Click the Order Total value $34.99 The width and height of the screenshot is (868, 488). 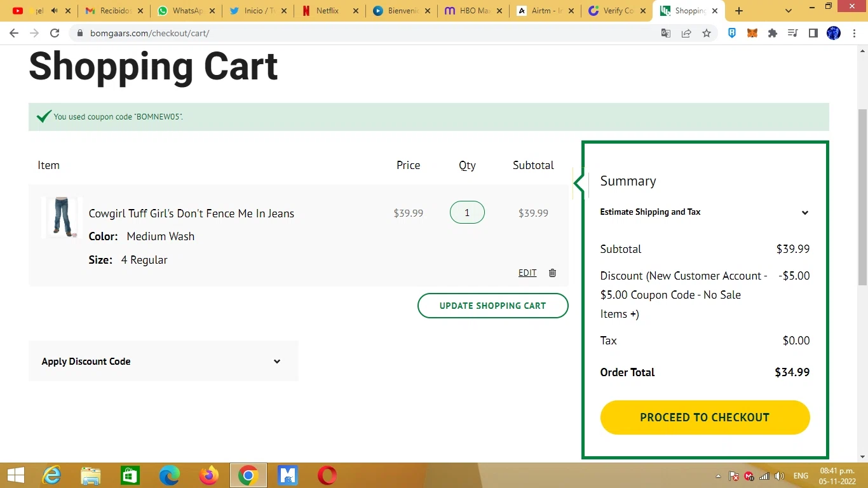pos(792,372)
